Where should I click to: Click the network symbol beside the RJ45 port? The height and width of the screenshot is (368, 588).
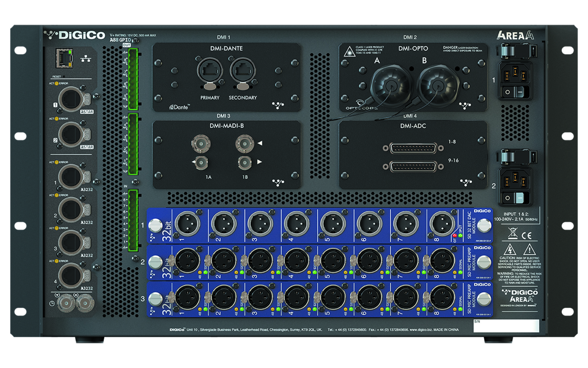pyautogui.click(x=86, y=58)
